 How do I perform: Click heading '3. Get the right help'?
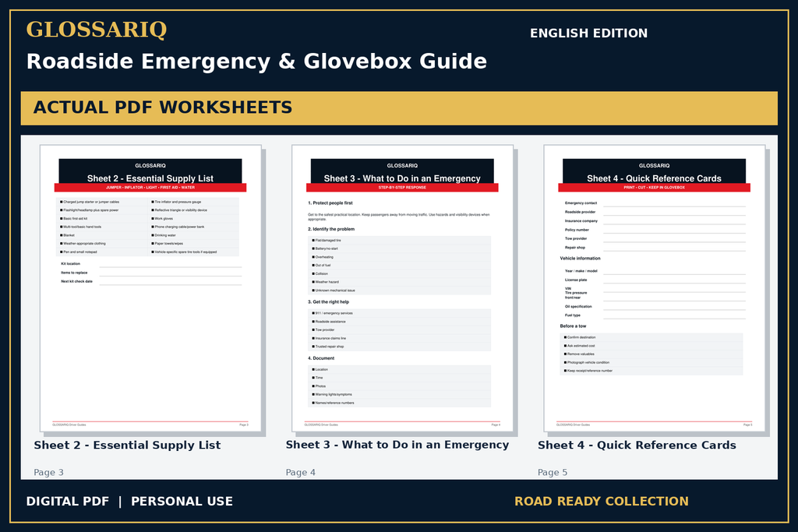[x=328, y=302]
